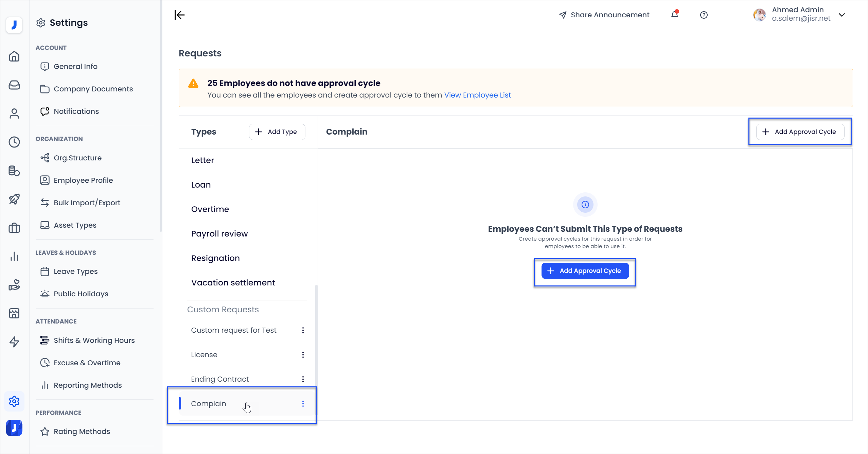The height and width of the screenshot is (454, 868).
Task: Click the clock attendance icon in left rail
Action: pyautogui.click(x=14, y=142)
